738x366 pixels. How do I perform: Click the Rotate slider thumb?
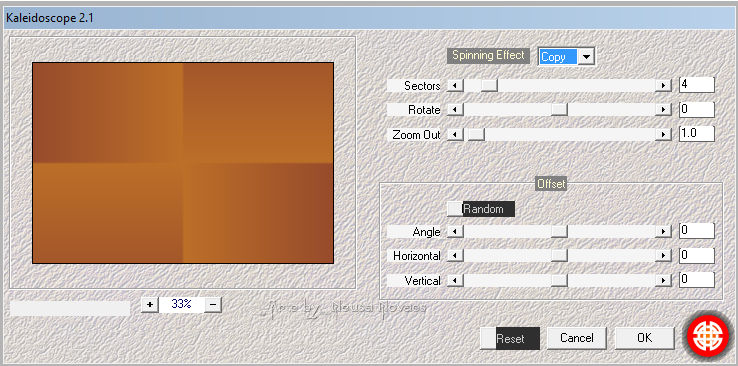(x=559, y=110)
